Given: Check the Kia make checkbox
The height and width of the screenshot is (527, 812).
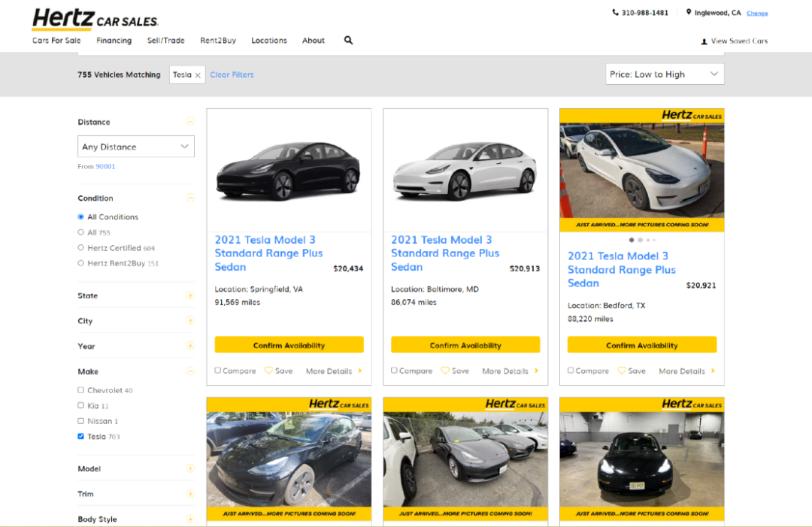Looking at the screenshot, I should [x=80, y=405].
